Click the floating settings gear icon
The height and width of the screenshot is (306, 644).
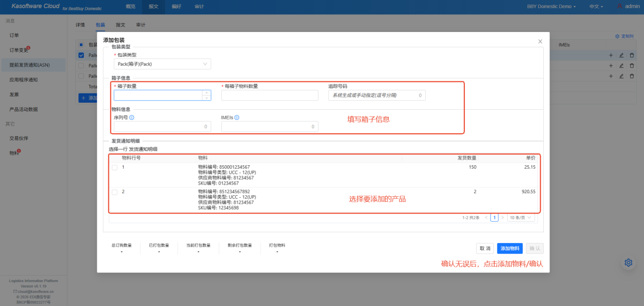(628, 262)
